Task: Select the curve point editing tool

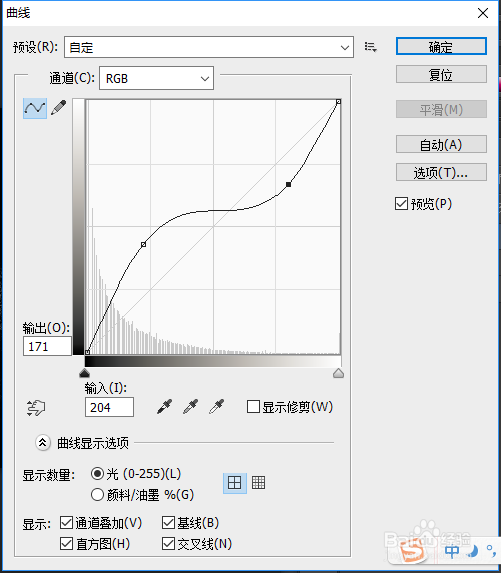Action: pyautogui.click(x=35, y=108)
